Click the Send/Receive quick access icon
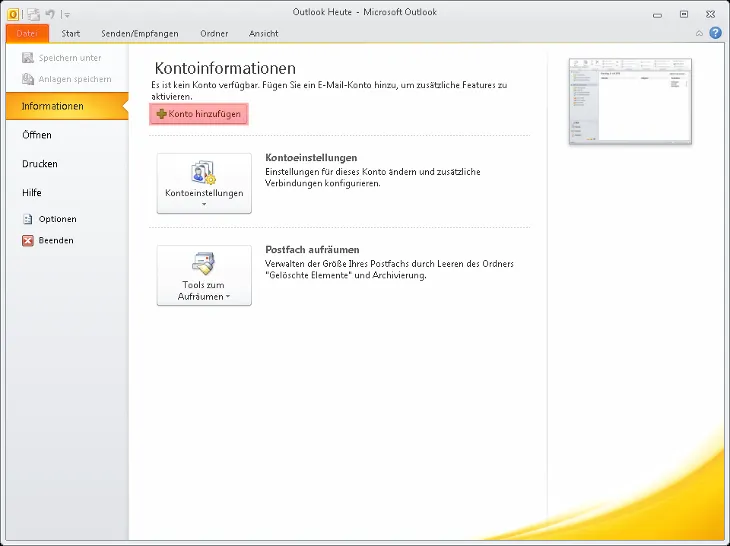The height and width of the screenshot is (546, 730). [33, 14]
